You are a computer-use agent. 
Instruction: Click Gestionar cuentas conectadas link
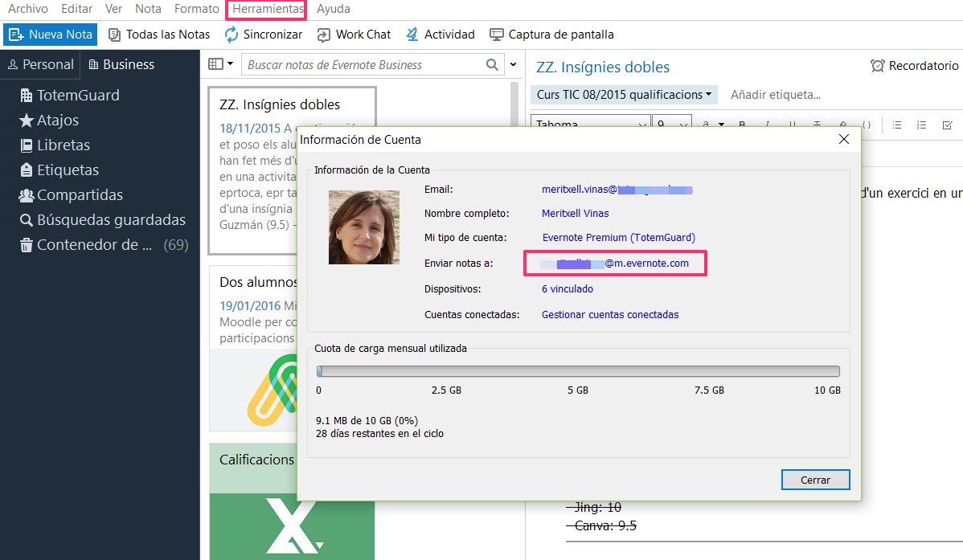tap(610, 314)
